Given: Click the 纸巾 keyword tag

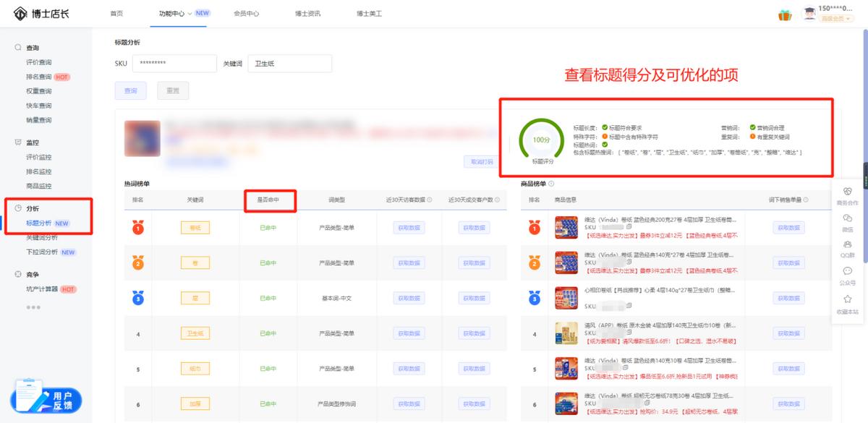Looking at the screenshot, I should coord(195,369).
